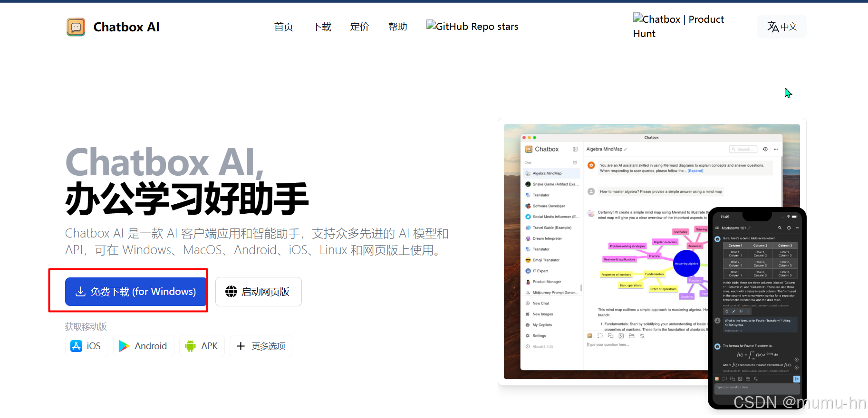The image size is (868, 418).
Task: Open the 定价 nav item
Action: tap(360, 27)
